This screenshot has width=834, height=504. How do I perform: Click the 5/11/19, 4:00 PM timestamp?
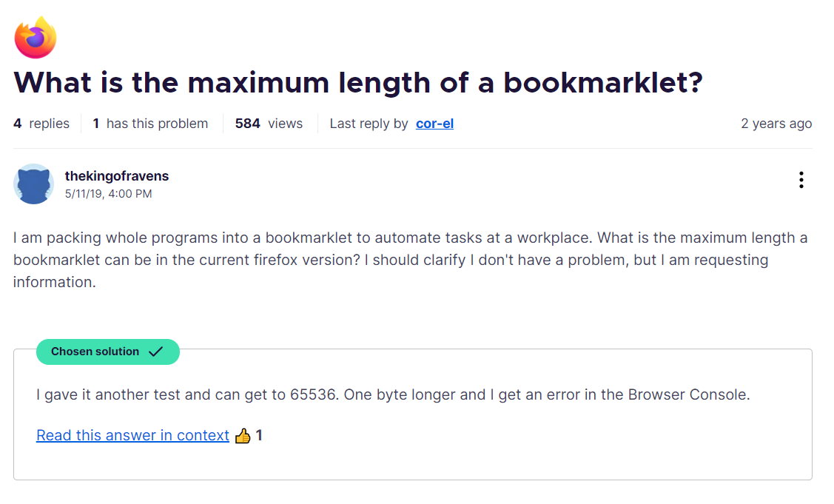pos(108,194)
